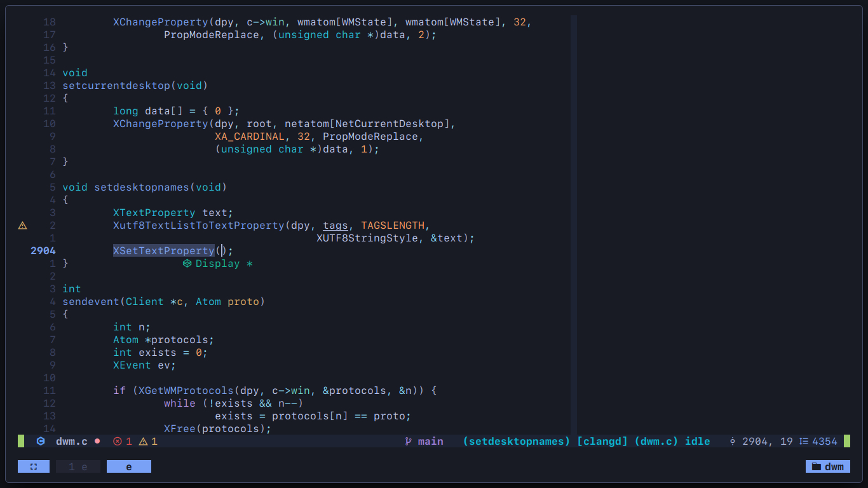Screen dimensions: 868x488
Task: Click the error indicator showing 1 error
Action: pos(121,440)
